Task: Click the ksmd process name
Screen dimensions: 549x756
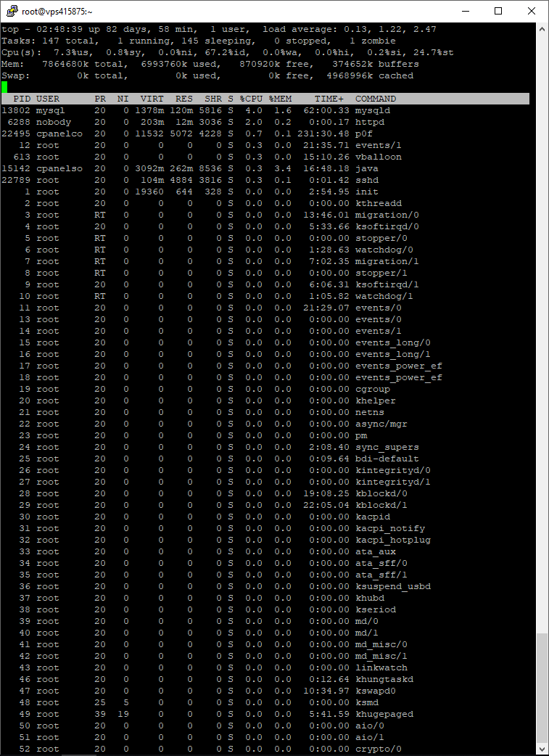Action: pyautogui.click(x=367, y=702)
